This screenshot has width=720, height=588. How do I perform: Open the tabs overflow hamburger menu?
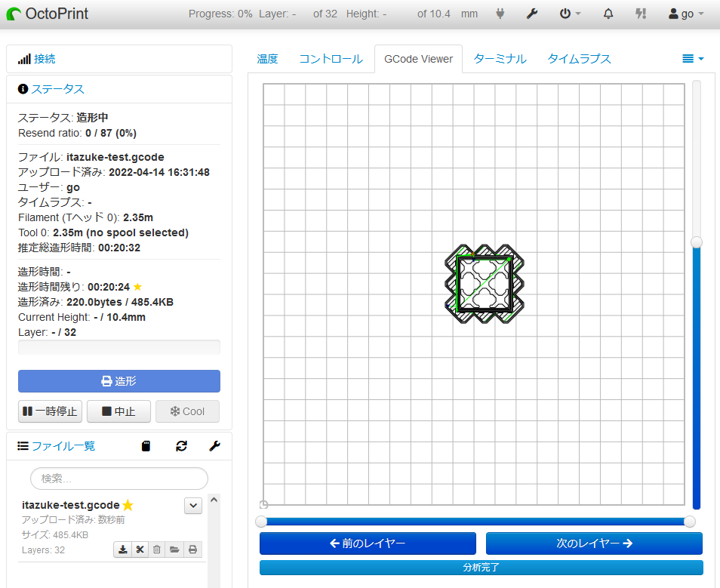693,59
